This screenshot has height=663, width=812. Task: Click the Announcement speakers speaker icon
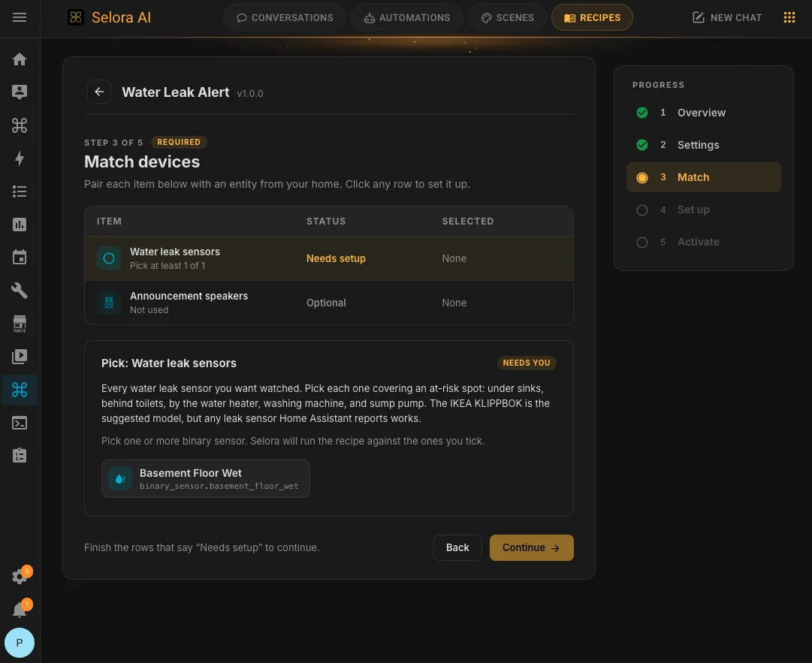tap(109, 303)
